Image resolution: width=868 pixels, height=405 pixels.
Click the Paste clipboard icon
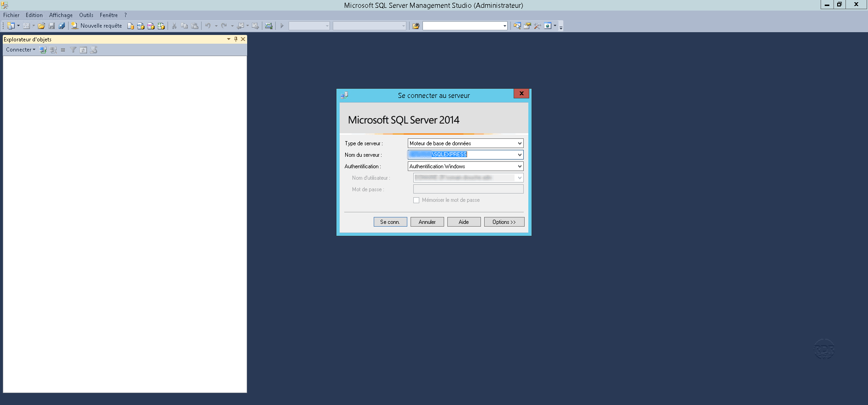pos(195,26)
